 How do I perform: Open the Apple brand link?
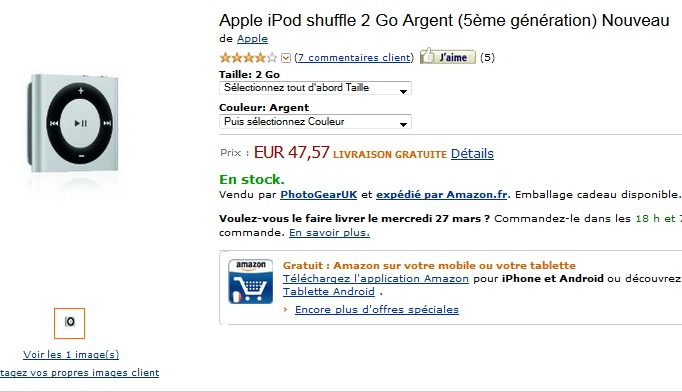252,39
